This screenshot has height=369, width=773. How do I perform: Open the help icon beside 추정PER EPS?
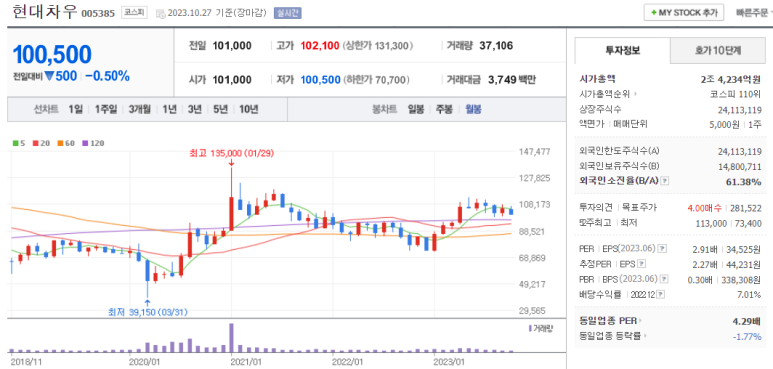[x=641, y=264]
